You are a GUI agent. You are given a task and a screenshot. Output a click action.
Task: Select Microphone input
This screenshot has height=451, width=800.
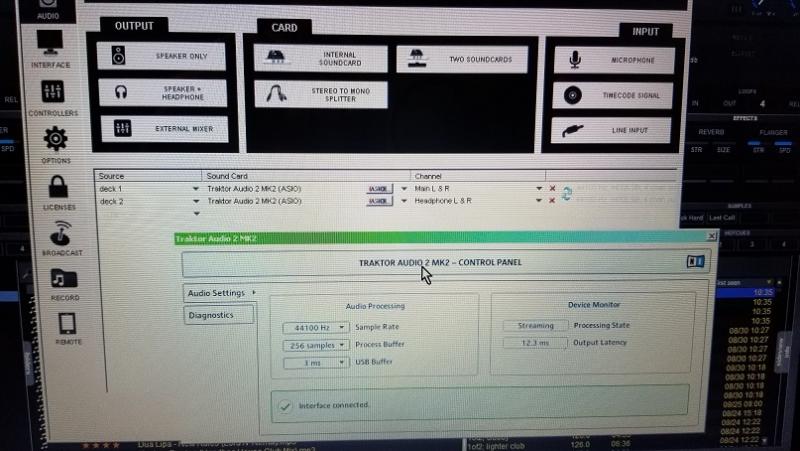614,60
